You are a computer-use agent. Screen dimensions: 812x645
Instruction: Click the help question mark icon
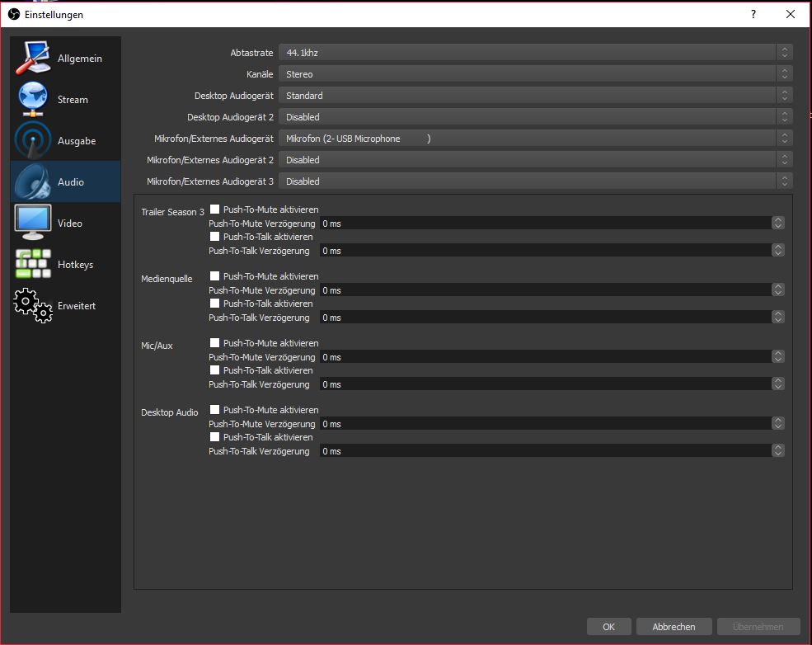click(753, 15)
